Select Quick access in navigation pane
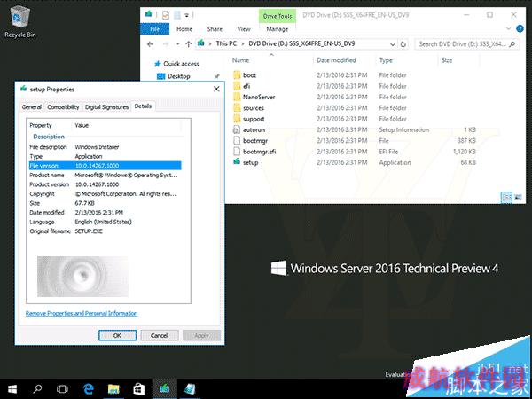 point(181,64)
